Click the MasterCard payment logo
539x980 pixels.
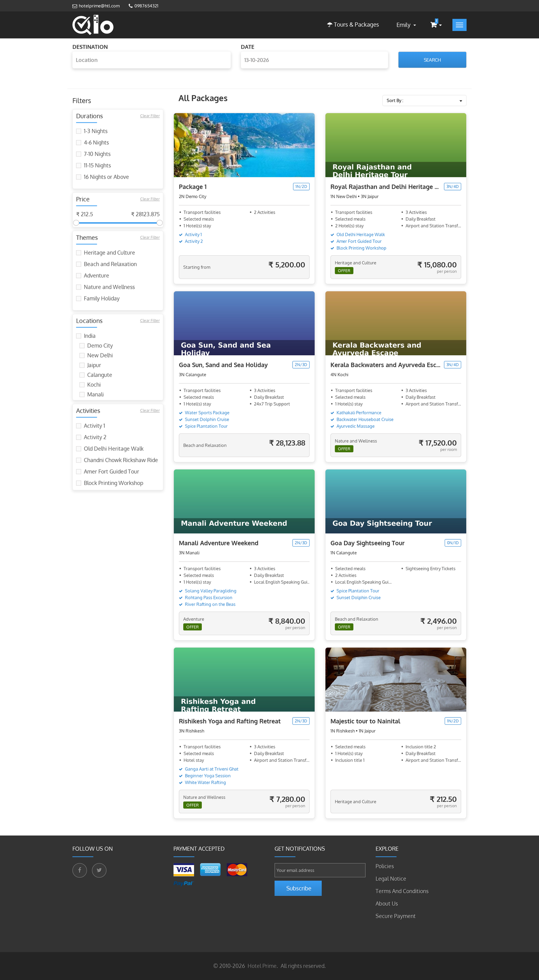click(237, 870)
